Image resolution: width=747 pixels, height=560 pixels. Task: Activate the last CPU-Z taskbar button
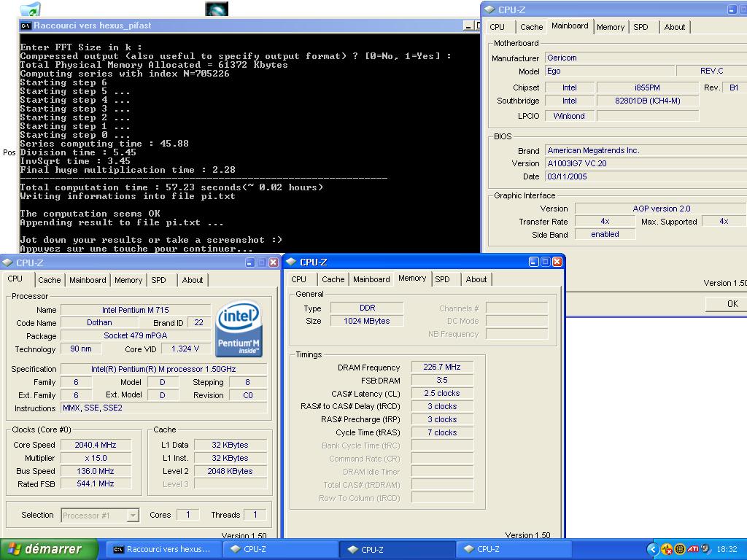pos(514,549)
